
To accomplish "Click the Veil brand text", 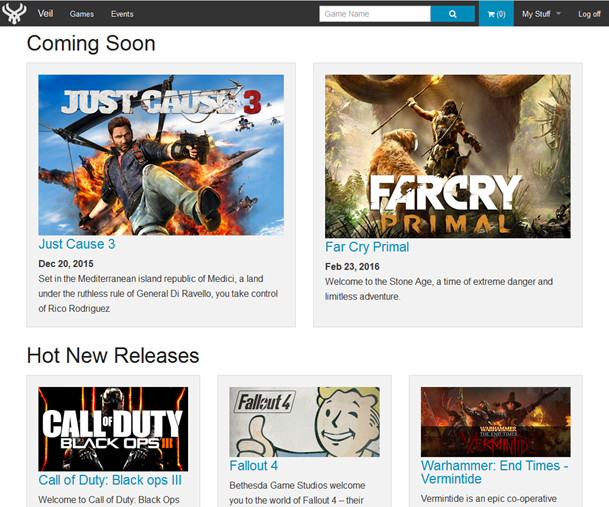I will [45, 14].
